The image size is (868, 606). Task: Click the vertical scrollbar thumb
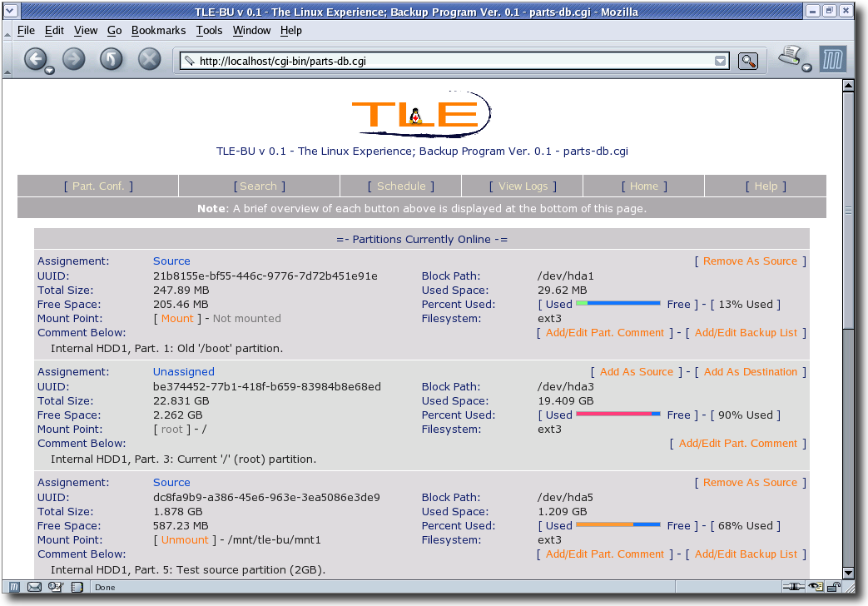[848, 211]
